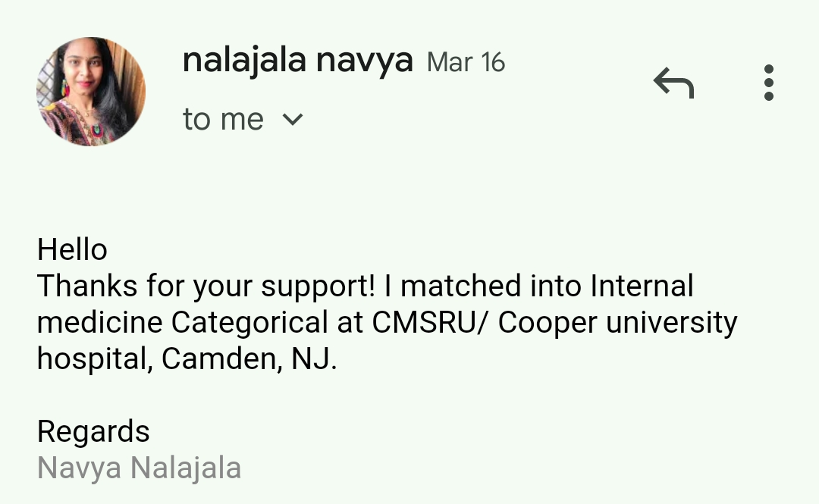Tap the "Mar 16" date label
This screenshot has width=819, height=504.
click(466, 62)
